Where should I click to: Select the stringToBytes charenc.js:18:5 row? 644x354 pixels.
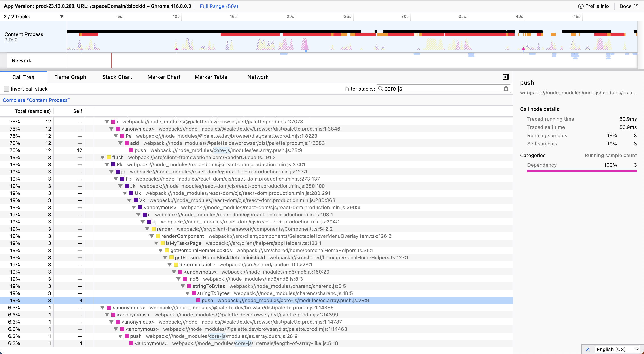pyautogui.click(x=256, y=293)
